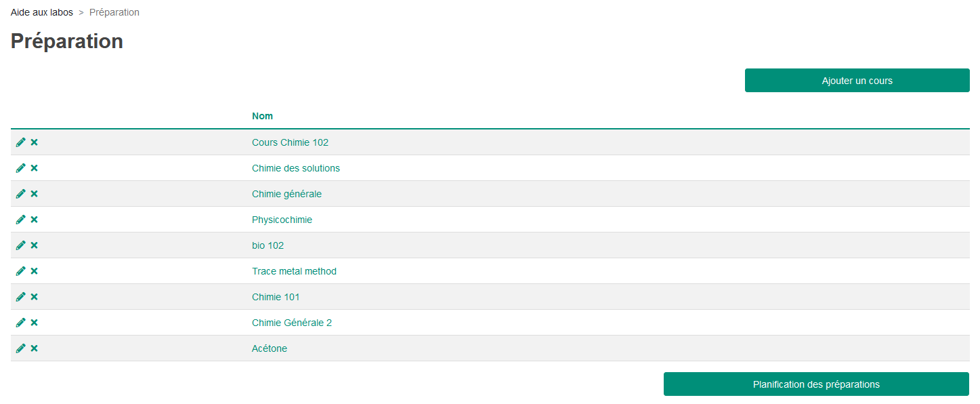
Task: Open the Trace metal method link
Action: point(294,271)
